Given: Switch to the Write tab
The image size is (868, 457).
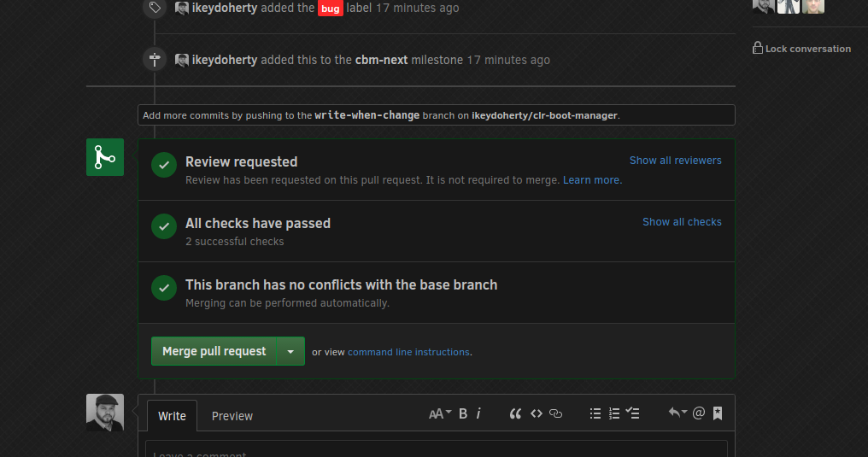Looking at the screenshot, I should tap(173, 415).
